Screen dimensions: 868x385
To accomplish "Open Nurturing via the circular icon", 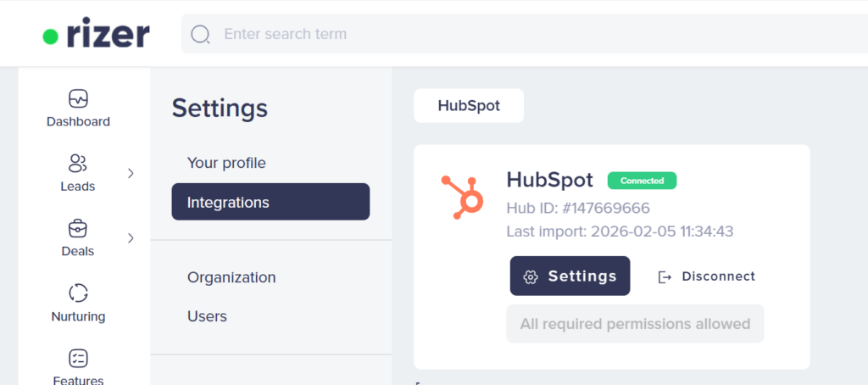I will point(78,293).
